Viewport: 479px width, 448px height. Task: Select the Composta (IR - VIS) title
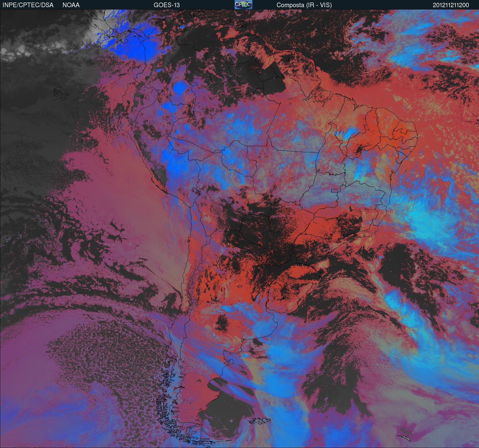pyautogui.click(x=304, y=5)
